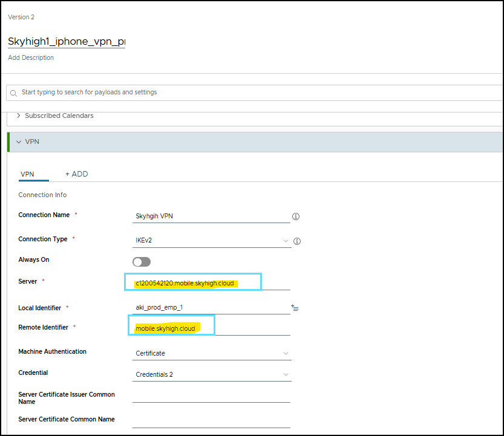The height and width of the screenshot is (436, 504).
Task: Click the + ADD tab
Action: click(77, 174)
